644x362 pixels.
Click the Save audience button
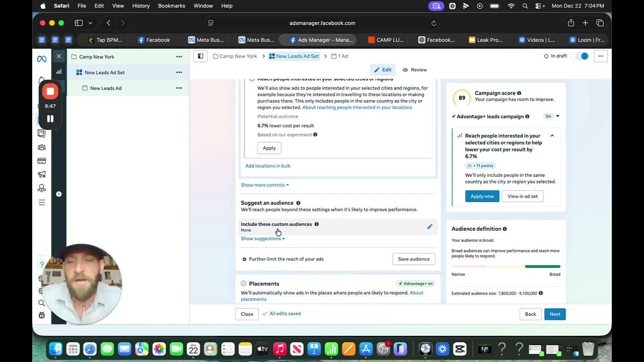[x=414, y=259]
